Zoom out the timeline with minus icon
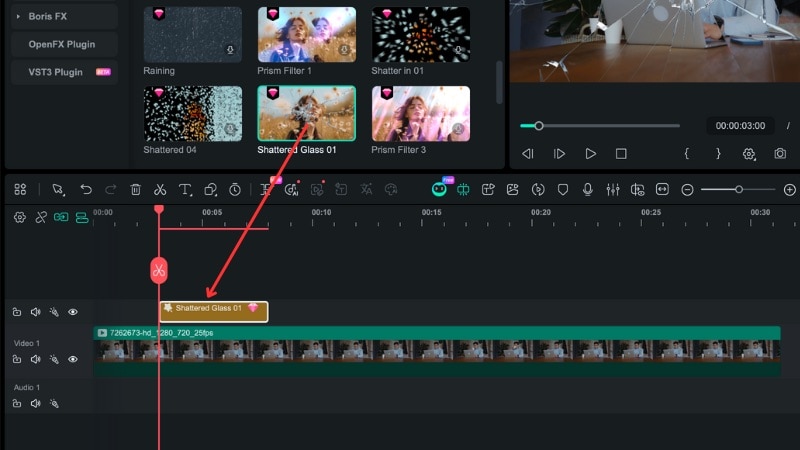The image size is (800, 450). click(x=687, y=190)
